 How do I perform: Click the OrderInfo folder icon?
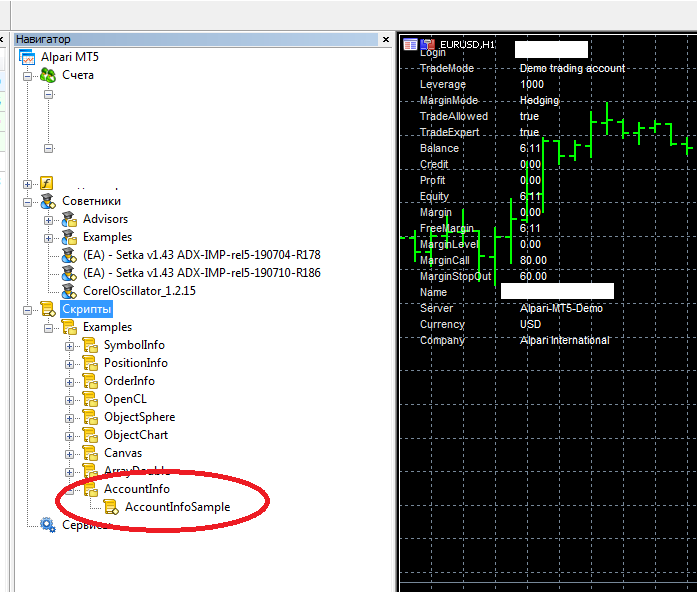pyautogui.click(x=90, y=381)
